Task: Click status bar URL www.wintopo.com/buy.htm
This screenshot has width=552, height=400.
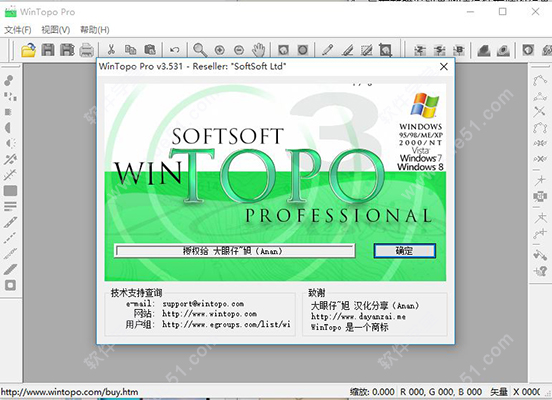Action: pos(69,392)
